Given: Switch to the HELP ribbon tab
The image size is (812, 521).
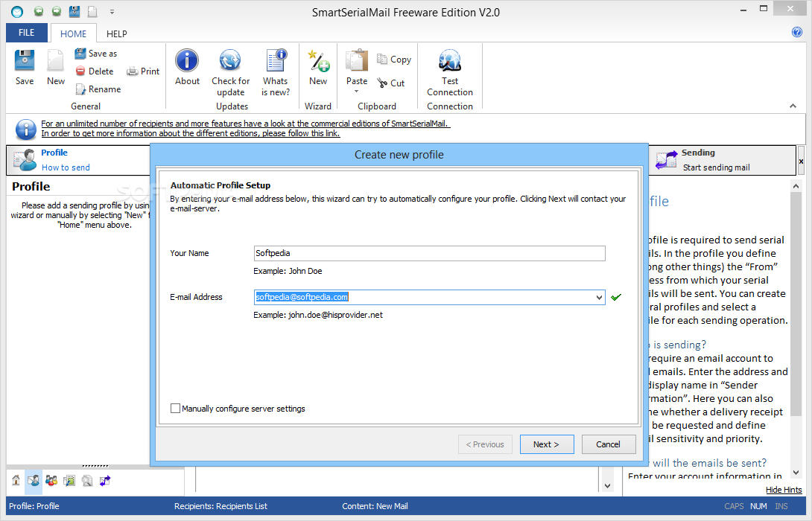Looking at the screenshot, I should pos(116,33).
